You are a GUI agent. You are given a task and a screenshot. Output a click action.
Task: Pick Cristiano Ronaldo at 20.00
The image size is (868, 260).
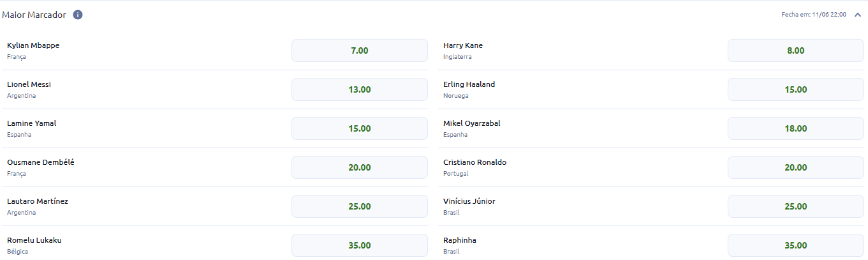coord(796,167)
